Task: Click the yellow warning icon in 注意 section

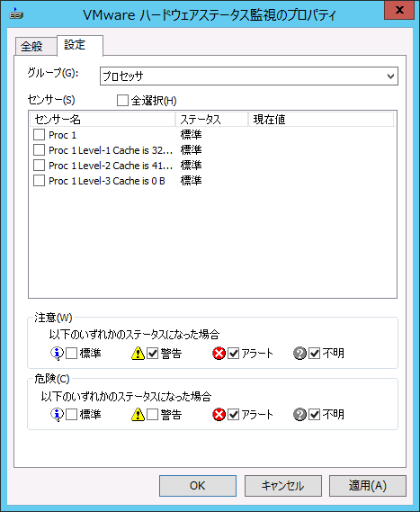Action: (x=138, y=354)
